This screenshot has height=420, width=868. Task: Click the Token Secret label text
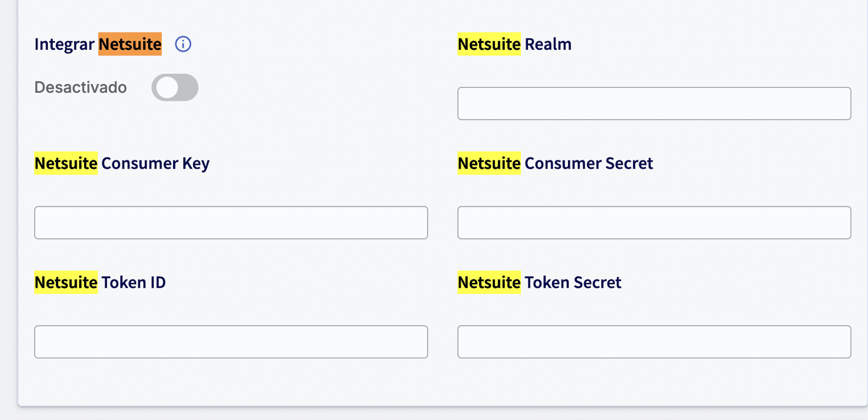[x=573, y=283]
